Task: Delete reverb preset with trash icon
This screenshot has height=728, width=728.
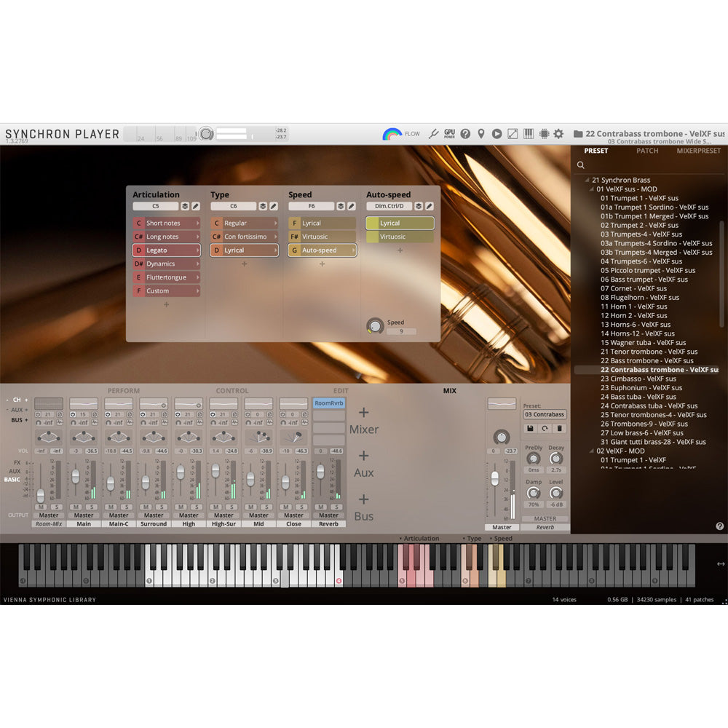Action: pyautogui.click(x=559, y=429)
